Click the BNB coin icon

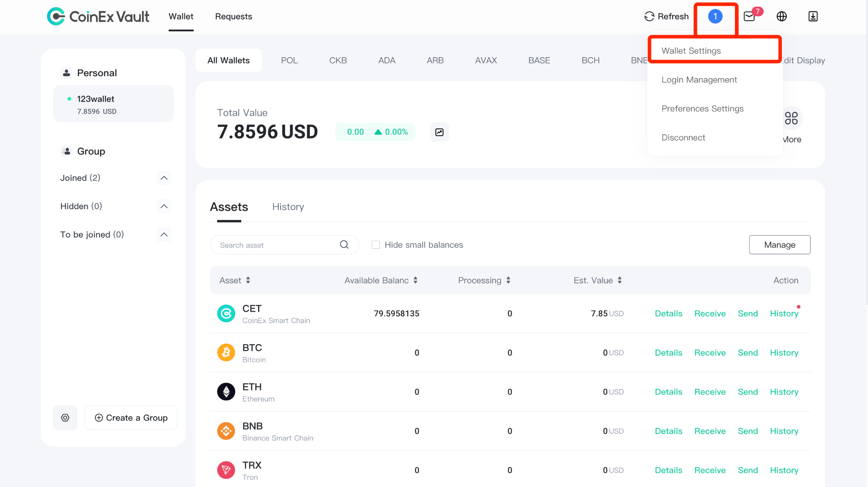[x=226, y=431]
